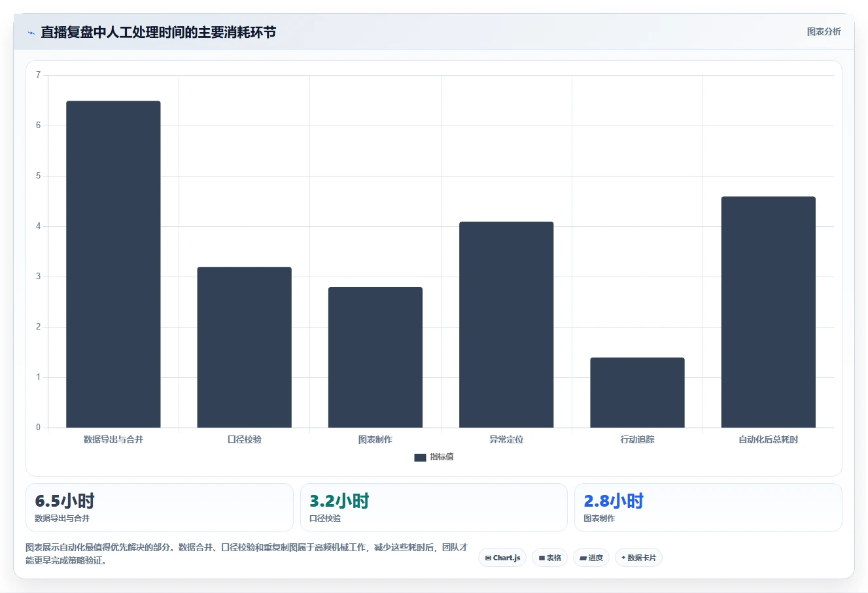Click the 数据卡片 tag chip

pyautogui.click(x=638, y=558)
